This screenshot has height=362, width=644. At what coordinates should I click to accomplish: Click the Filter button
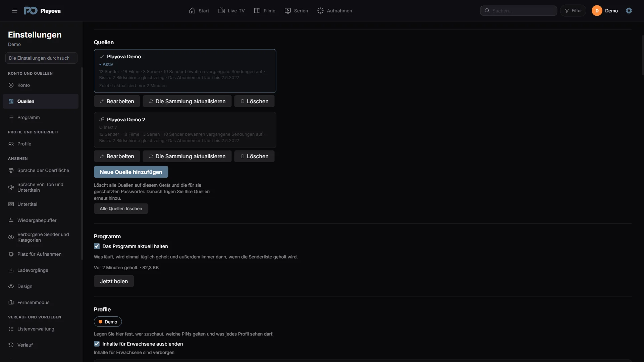pyautogui.click(x=573, y=11)
